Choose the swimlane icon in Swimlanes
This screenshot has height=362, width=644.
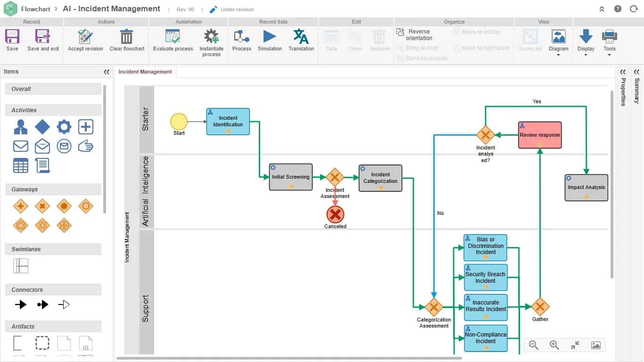21,266
